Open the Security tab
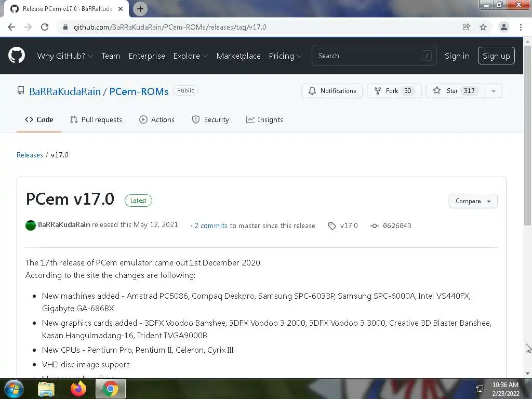This screenshot has height=399, width=532. coord(210,120)
